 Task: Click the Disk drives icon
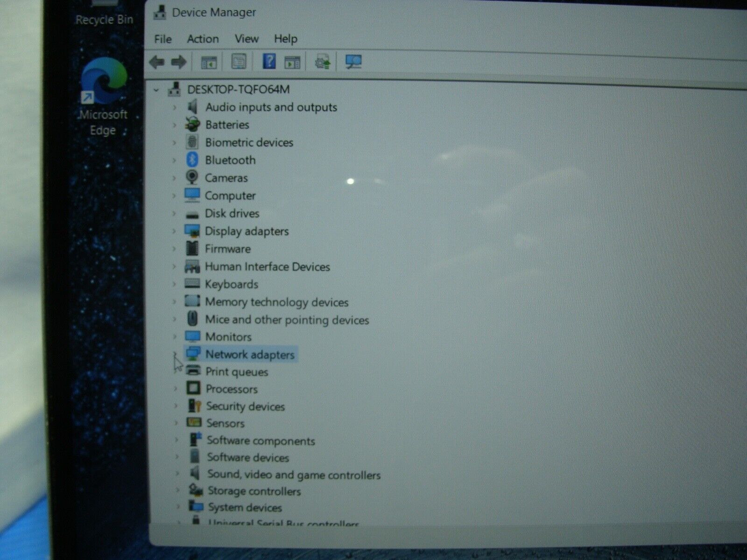click(192, 215)
